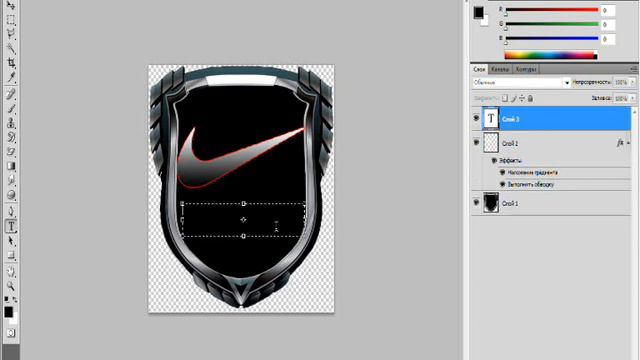Click the green channel slider track
The height and width of the screenshot is (360, 640).
point(552,24)
